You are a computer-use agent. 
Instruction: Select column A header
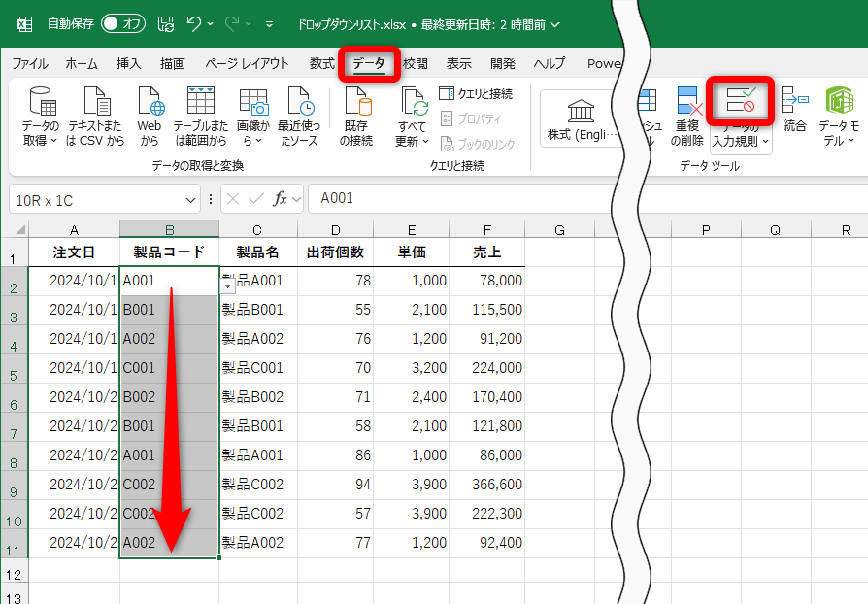tap(74, 230)
